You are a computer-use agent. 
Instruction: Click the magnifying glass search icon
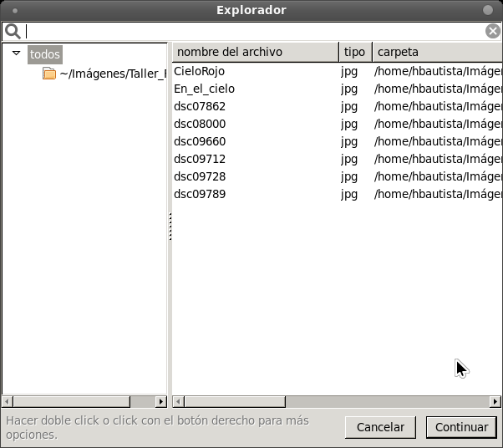pyautogui.click(x=13, y=32)
